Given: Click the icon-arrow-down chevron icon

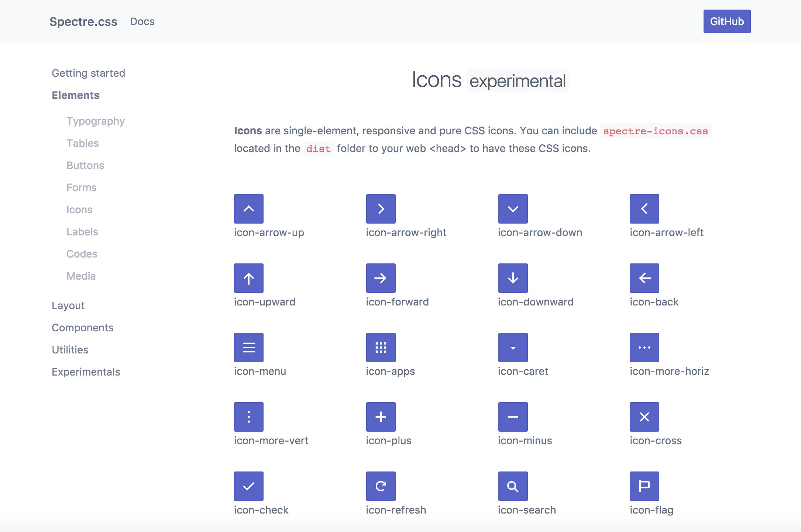Looking at the screenshot, I should [x=513, y=209].
